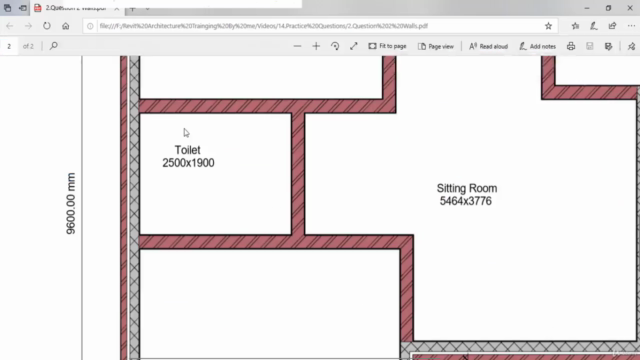Rotate the PDF page

tap(335, 46)
